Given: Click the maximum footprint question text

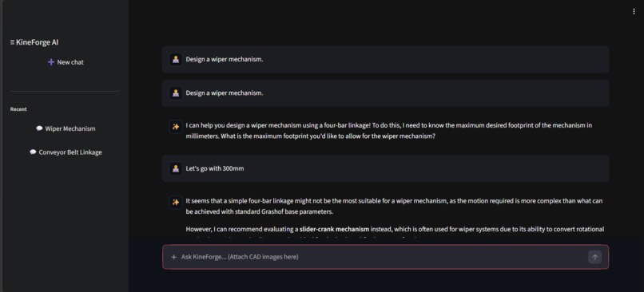Looking at the screenshot, I should pyautogui.click(x=328, y=136).
